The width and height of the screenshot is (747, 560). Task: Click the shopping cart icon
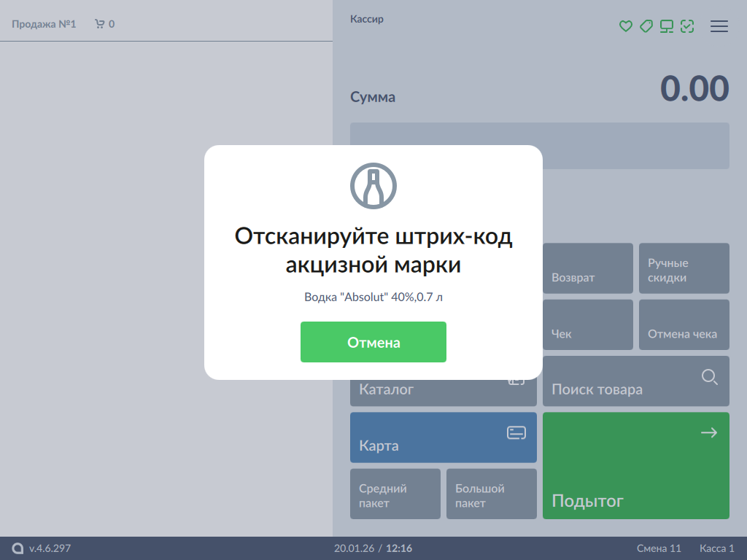pos(100,24)
